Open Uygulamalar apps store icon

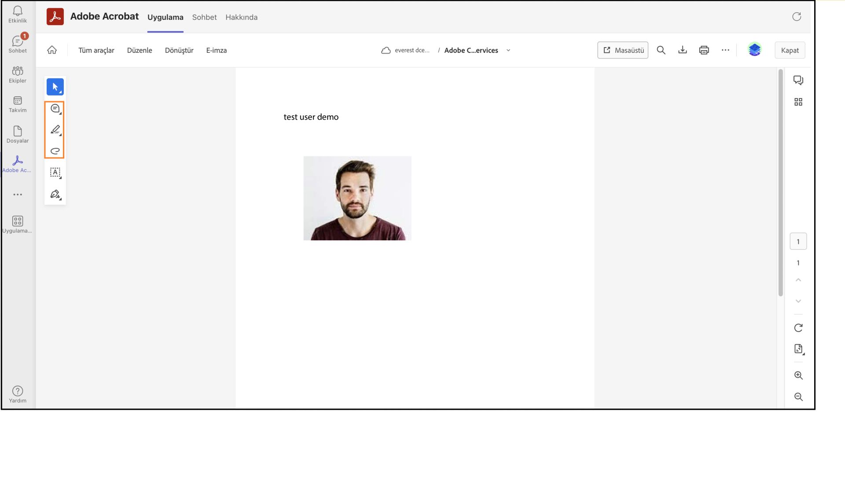tap(18, 224)
